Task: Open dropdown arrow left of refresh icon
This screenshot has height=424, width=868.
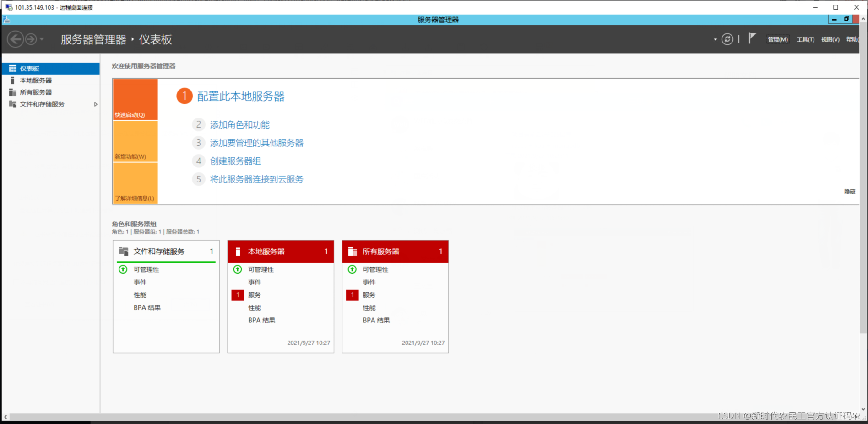Action: click(x=715, y=40)
